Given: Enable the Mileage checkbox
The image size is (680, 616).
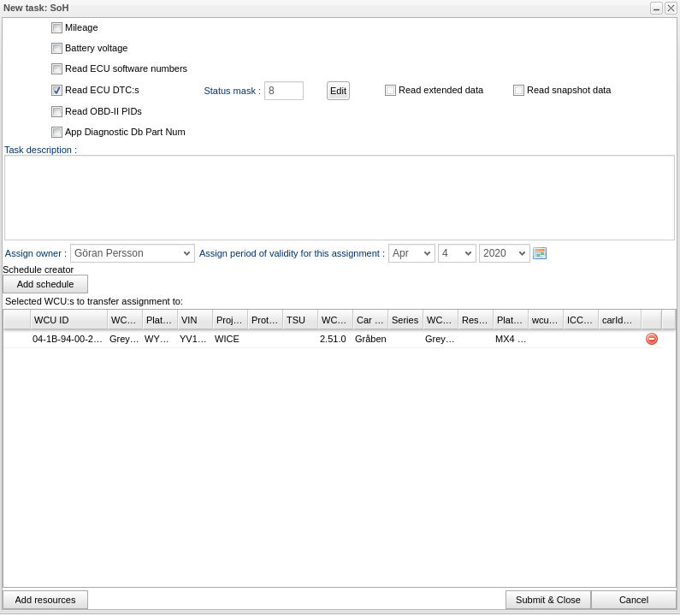Looking at the screenshot, I should click(57, 28).
